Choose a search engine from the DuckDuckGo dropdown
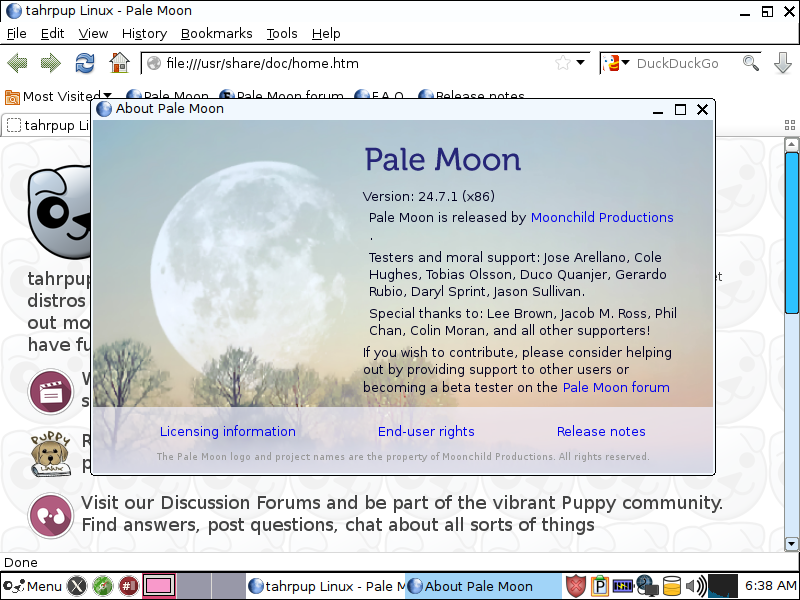 tap(617, 63)
